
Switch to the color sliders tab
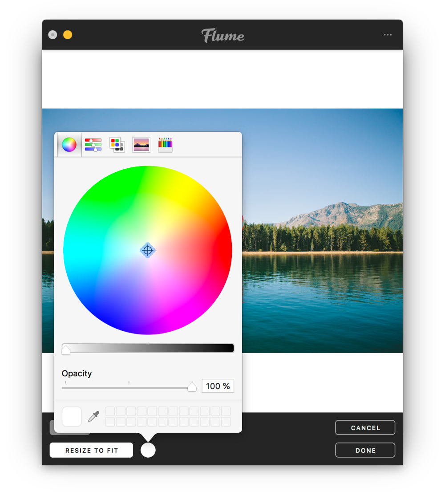click(x=93, y=145)
